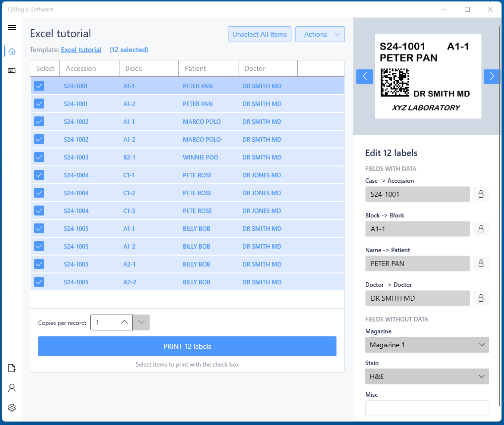Open the Magazine 1 dropdown

pyautogui.click(x=427, y=345)
